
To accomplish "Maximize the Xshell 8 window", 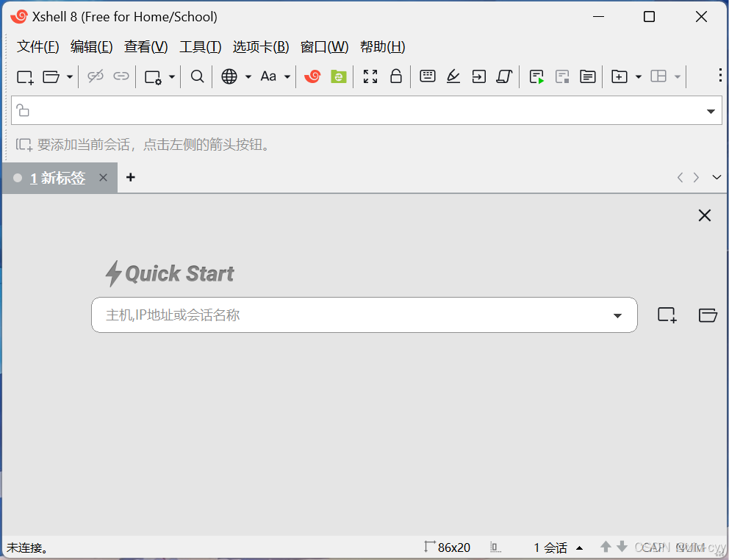I will pyautogui.click(x=649, y=17).
